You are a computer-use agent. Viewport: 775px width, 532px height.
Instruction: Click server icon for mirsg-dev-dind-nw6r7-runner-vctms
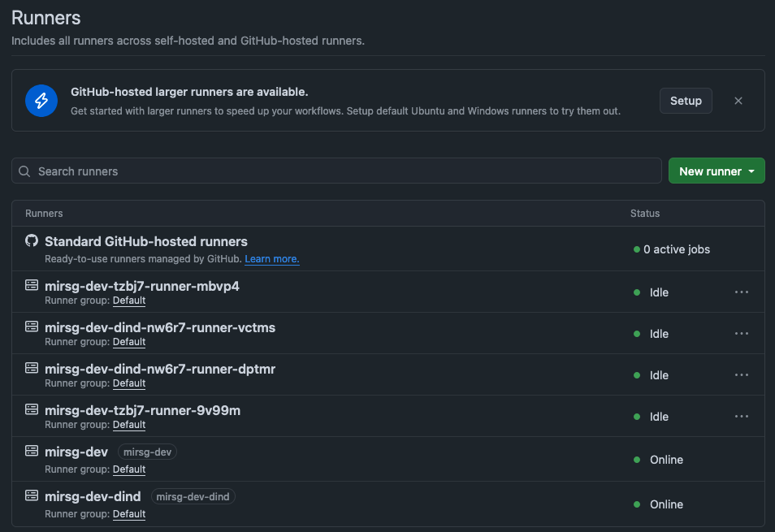tap(32, 327)
